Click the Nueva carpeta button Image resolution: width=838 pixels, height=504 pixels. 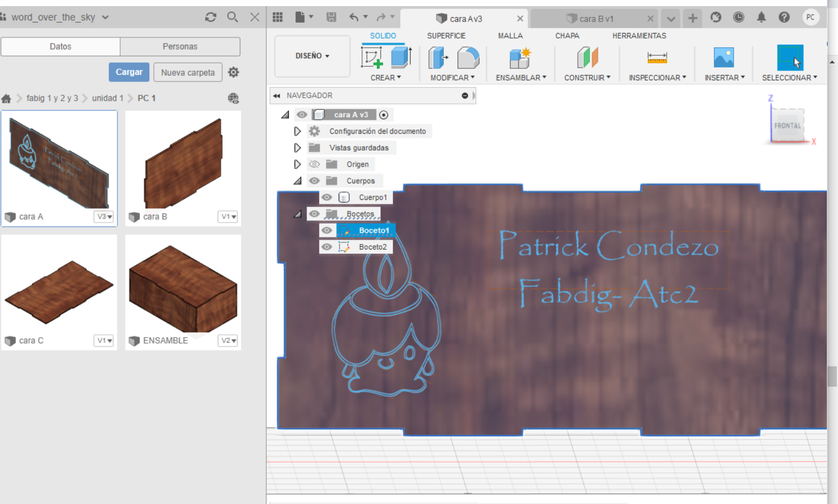188,72
